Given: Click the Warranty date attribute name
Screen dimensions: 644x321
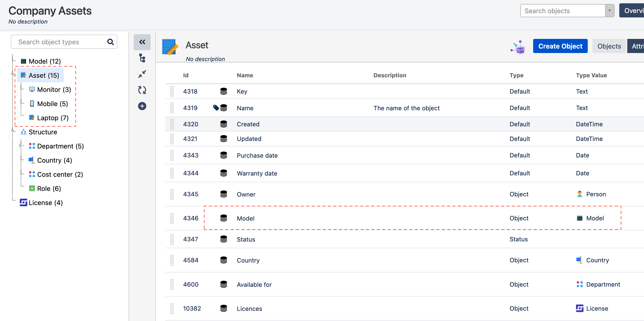Looking at the screenshot, I should [x=257, y=173].
